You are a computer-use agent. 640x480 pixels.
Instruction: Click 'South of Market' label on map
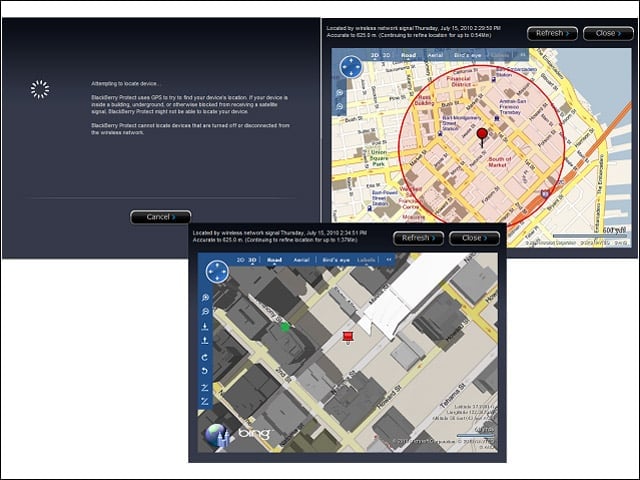[500, 162]
